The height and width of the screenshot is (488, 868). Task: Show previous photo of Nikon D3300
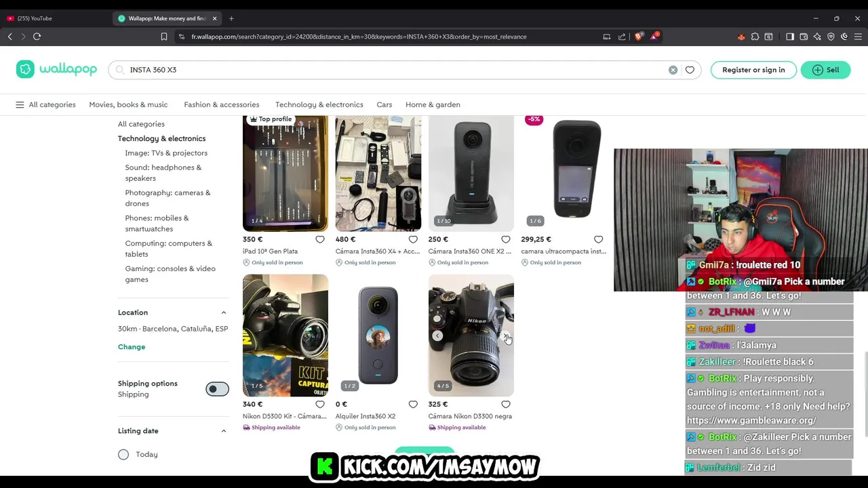437,336
